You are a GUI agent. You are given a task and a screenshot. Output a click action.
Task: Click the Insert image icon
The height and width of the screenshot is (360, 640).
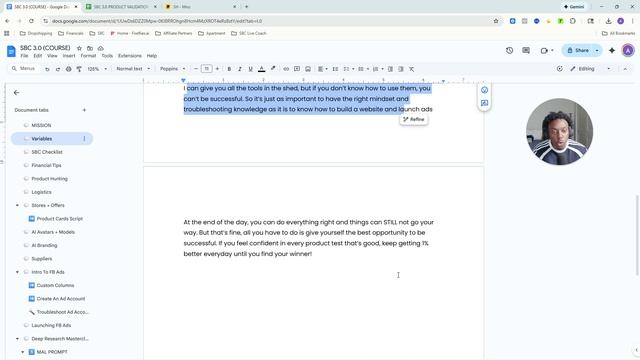[308, 69]
